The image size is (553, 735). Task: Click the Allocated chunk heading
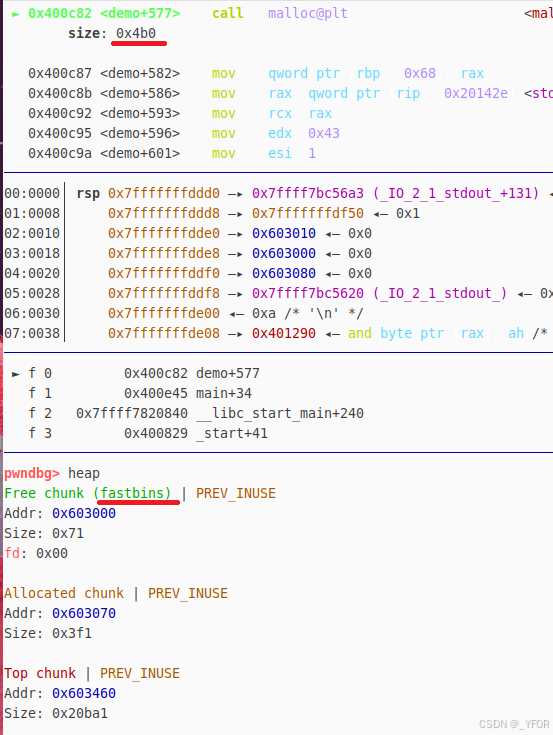click(x=64, y=593)
